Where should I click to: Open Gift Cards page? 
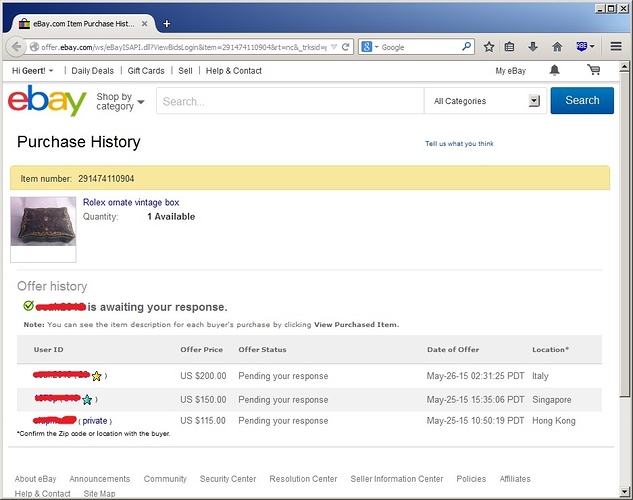click(146, 71)
